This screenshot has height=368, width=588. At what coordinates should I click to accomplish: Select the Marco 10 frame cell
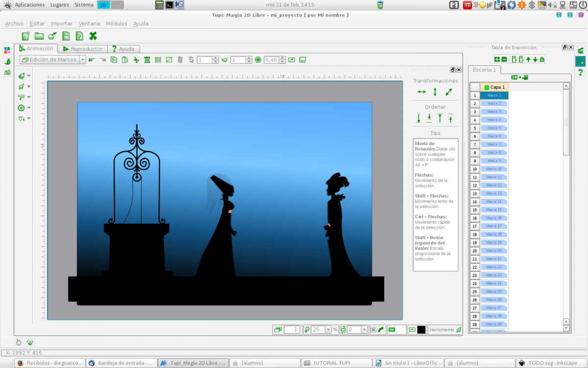pos(494,169)
